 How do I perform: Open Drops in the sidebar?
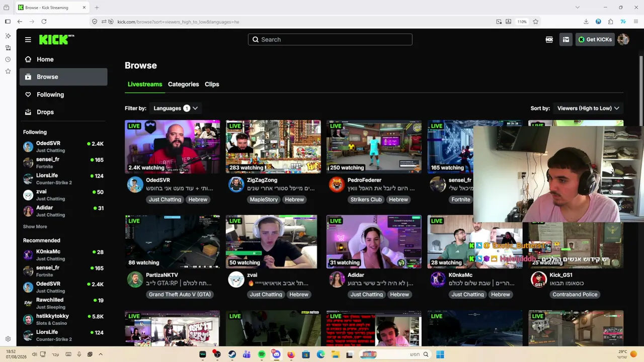coord(63,112)
